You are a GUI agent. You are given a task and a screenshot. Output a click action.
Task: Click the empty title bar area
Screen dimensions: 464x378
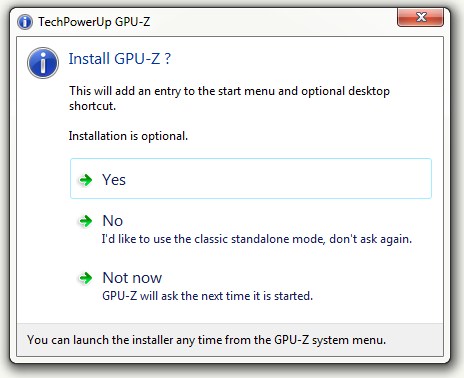[273, 22]
